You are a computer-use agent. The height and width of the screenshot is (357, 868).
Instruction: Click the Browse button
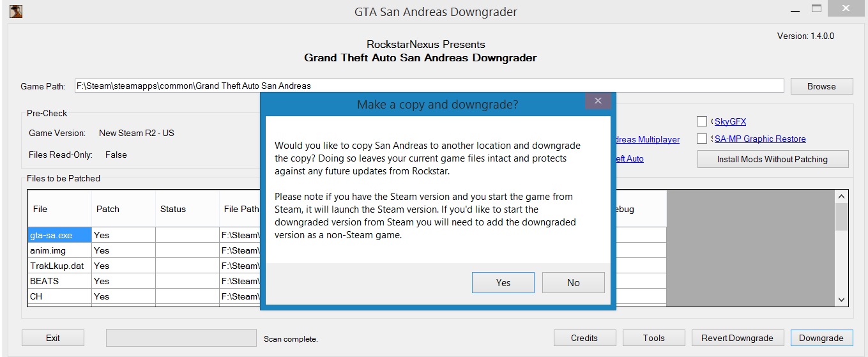[x=821, y=86]
